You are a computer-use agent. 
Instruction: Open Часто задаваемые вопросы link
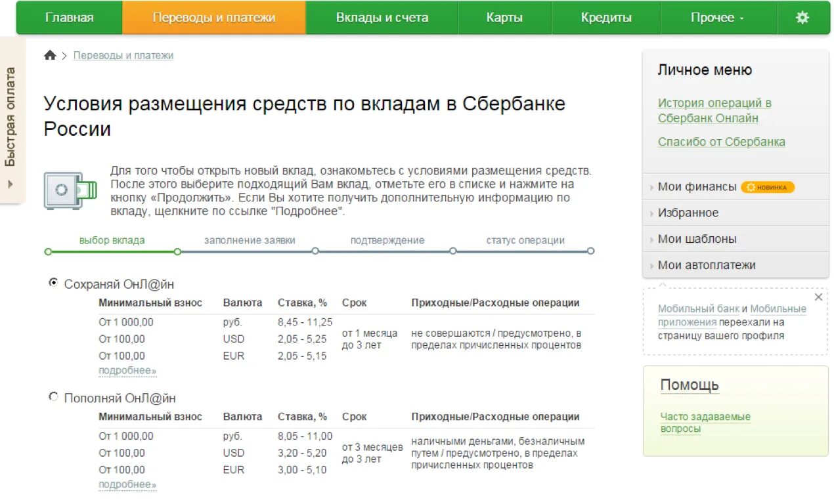pyautogui.click(x=705, y=423)
